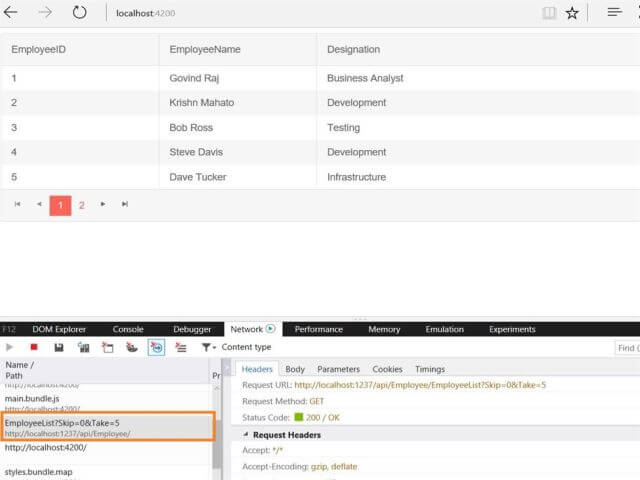Open the Cookies details tab

click(x=387, y=369)
